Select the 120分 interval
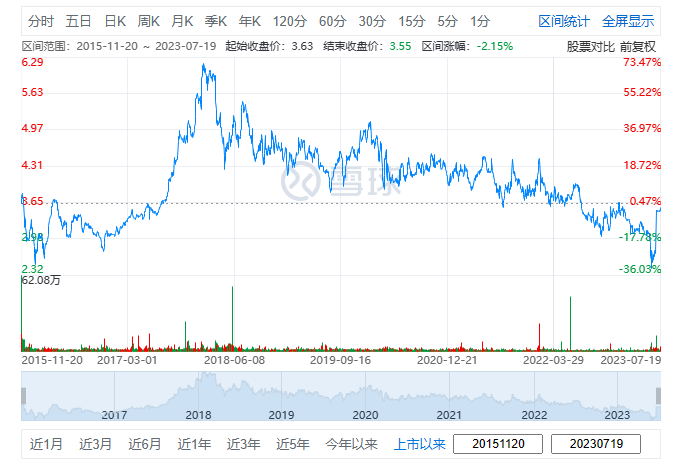Viewport: 678px width, 465px height. (289, 20)
